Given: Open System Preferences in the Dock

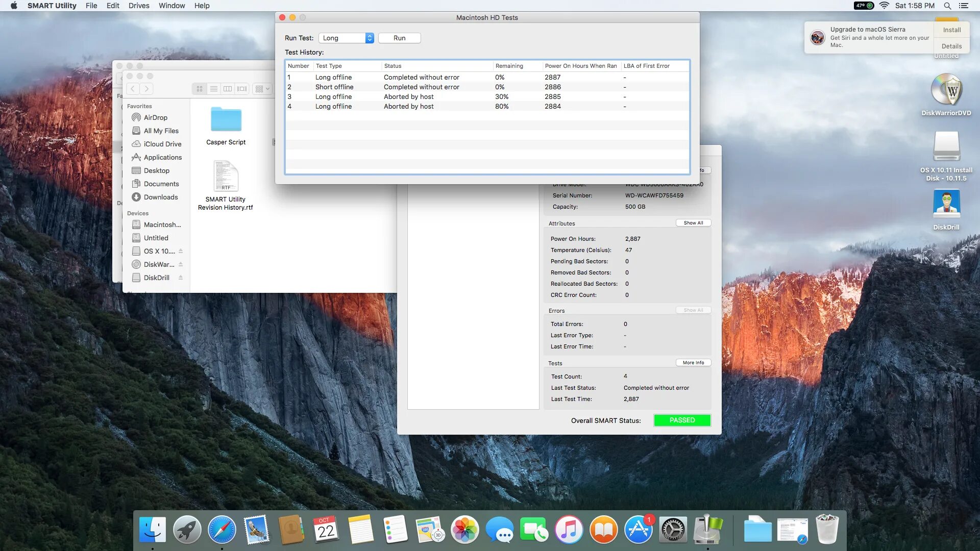Looking at the screenshot, I should pyautogui.click(x=673, y=530).
